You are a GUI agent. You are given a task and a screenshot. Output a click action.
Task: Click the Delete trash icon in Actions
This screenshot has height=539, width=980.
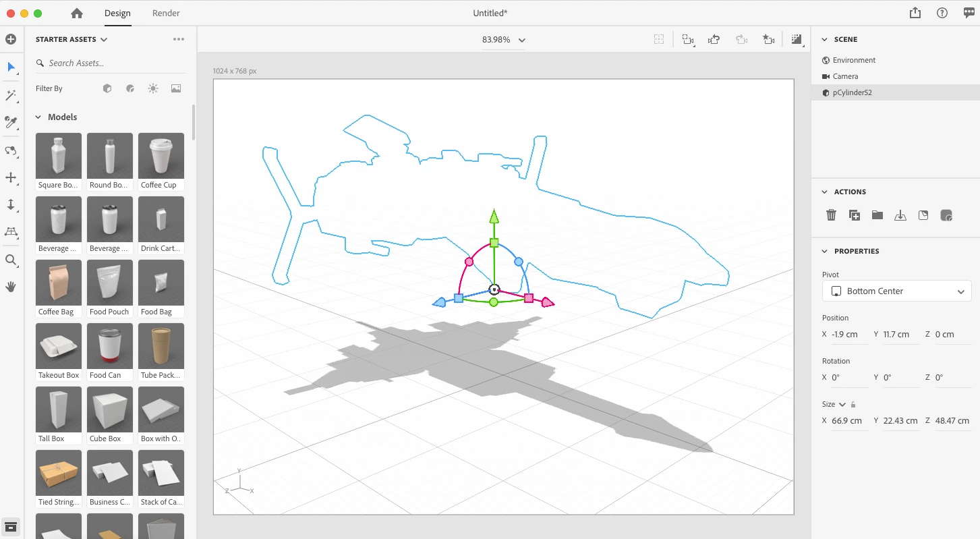click(831, 215)
